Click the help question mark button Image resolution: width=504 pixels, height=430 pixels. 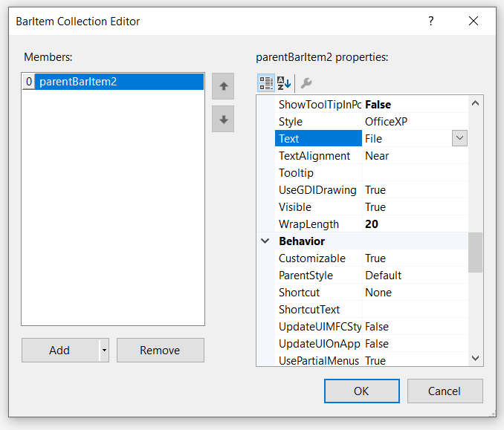(430, 22)
